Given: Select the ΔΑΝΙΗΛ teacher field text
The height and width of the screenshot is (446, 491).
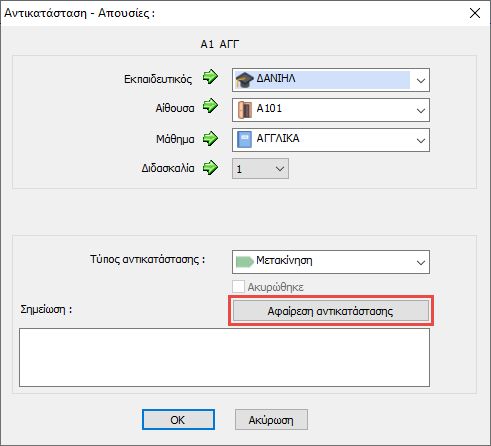Looking at the screenshot, I should click(276, 79).
